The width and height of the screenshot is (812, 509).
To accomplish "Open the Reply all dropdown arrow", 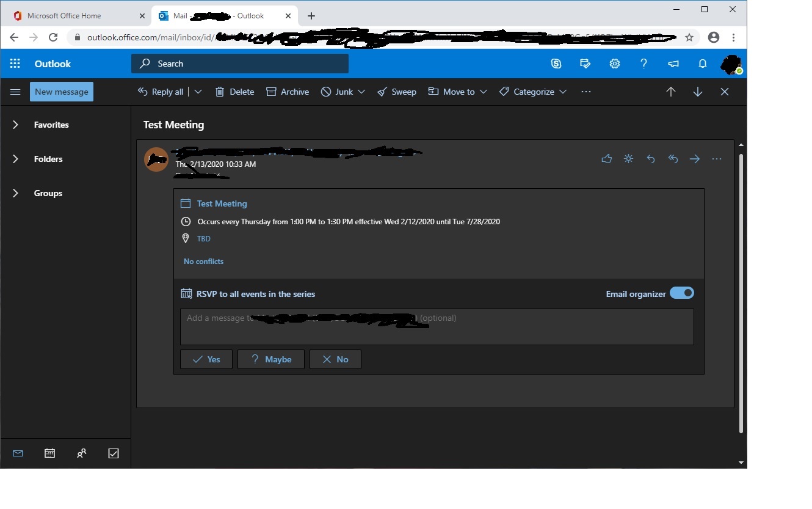I will coord(198,92).
